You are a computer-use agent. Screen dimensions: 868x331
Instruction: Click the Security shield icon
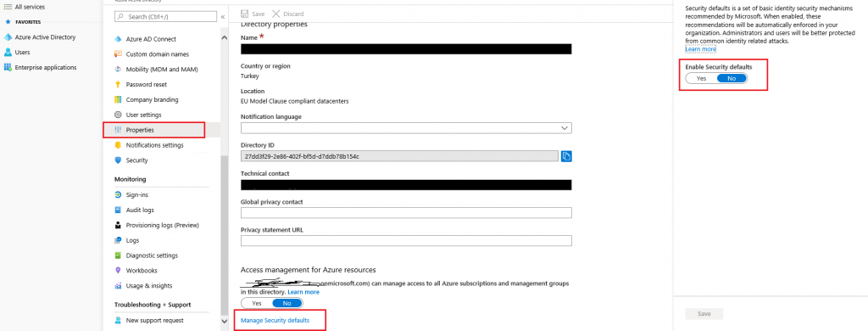(x=117, y=160)
